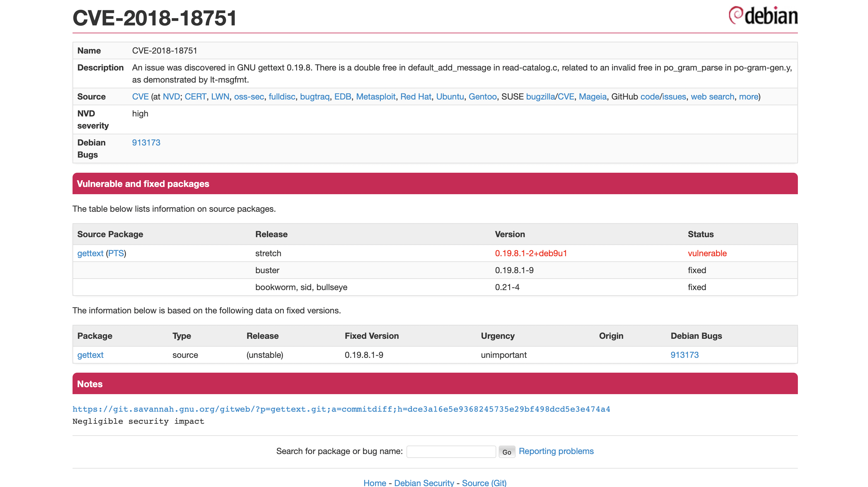This screenshot has width=868, height=487.
Task: Open the git.savannah.gnu.org commitdiff link
Action: (x=341, y=409)
